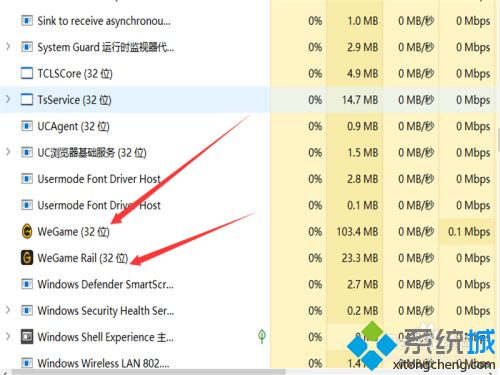
Task: Click the TsService process icon
Action: pyautogui.click(x=27, y=100)
